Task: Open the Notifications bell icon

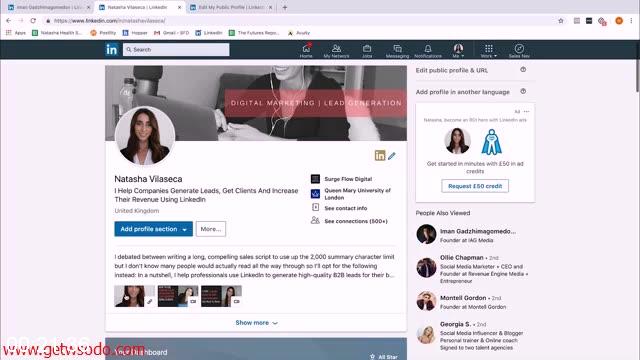Action: click(428, 51)
